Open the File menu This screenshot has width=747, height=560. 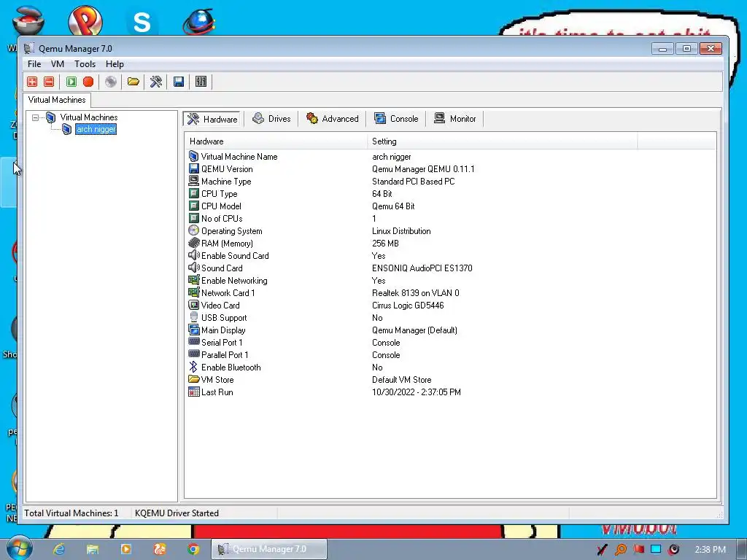tap(34, 64)
